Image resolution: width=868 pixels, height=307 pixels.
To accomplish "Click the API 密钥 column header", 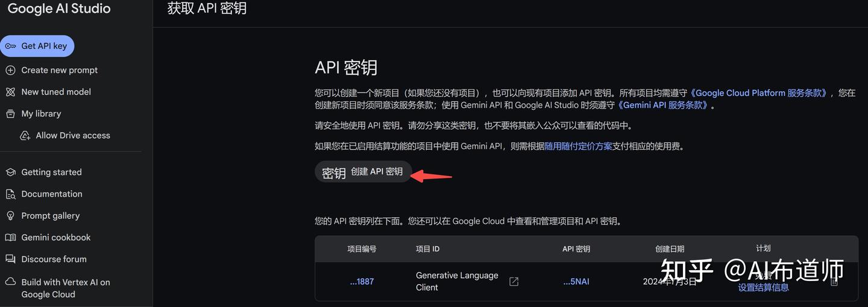I will 576,249.
